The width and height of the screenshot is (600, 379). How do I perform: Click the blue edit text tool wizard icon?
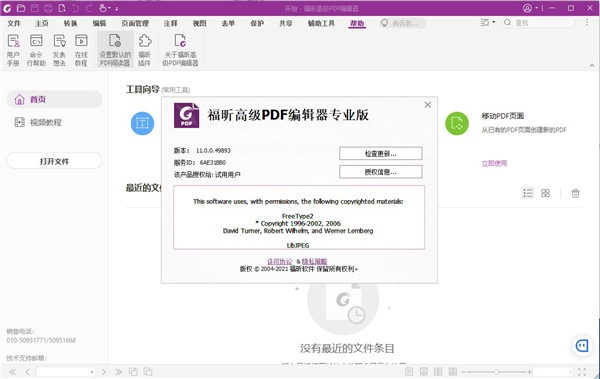142,123
